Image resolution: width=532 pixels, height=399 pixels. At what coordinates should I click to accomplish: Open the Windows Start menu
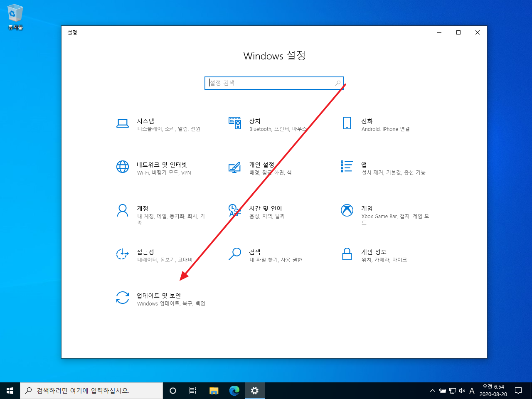[x=10, y=391]
